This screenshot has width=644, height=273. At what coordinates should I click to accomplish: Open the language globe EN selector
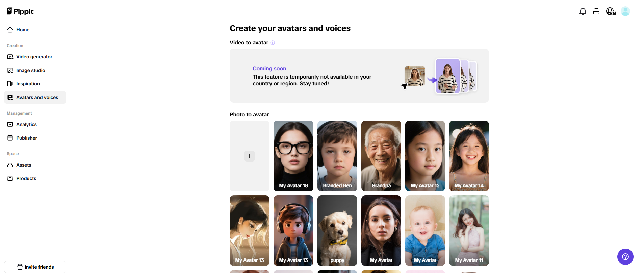tap(611, 11)
